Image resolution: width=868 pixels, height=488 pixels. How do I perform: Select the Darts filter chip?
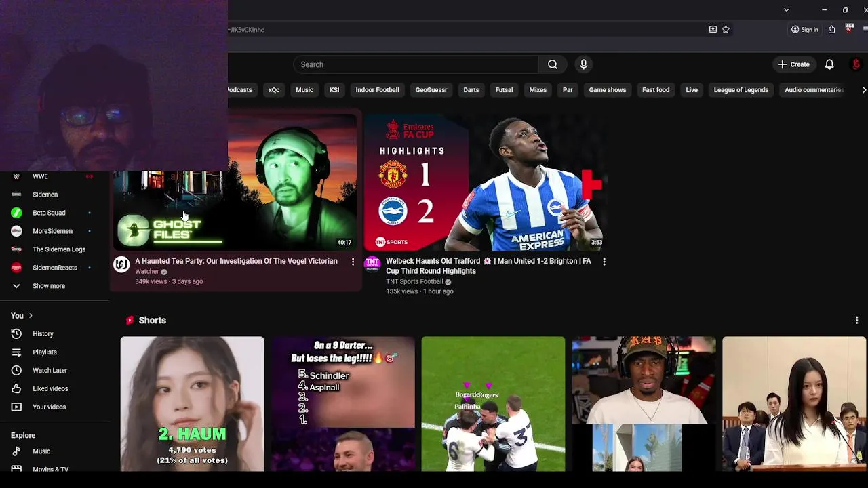(x=471, y=89)
